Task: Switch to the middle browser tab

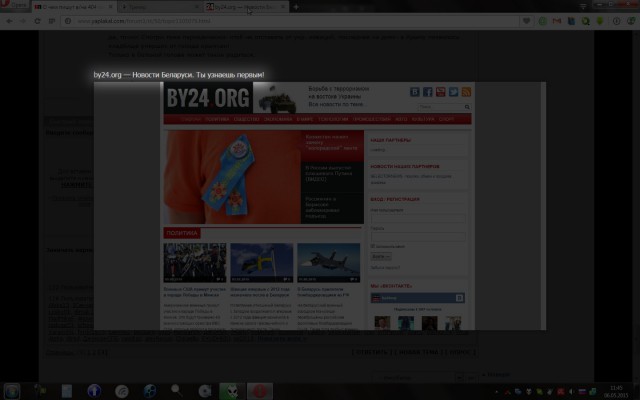Action: pyautogui.click(x=160, y=7)
